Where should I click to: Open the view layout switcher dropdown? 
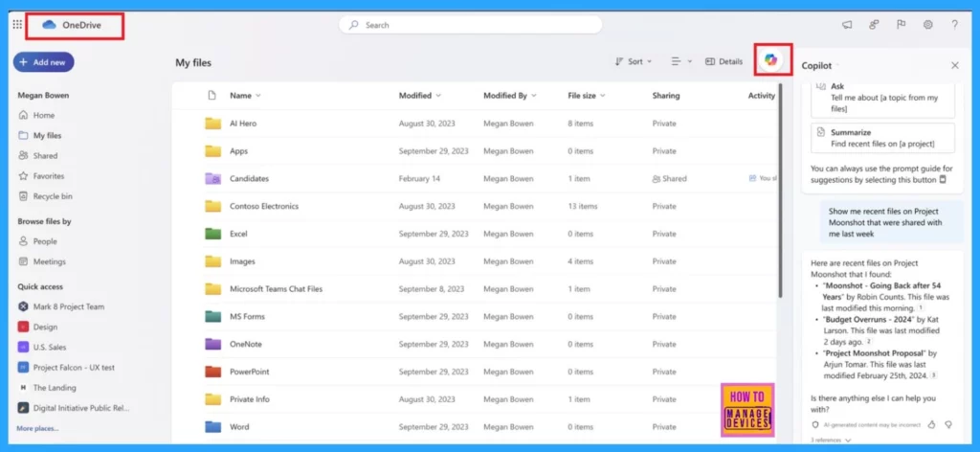pos(681,61)
